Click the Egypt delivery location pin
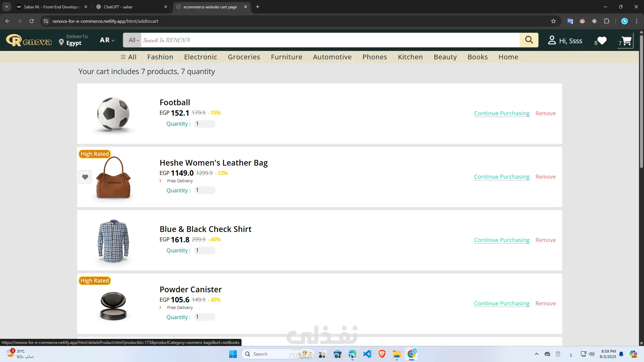 tap(61, 42)
